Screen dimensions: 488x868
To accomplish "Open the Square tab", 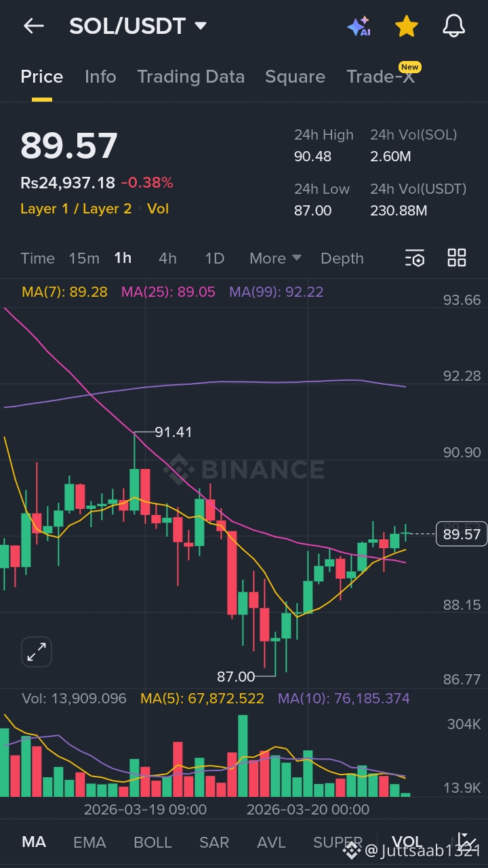I will click(295, 77).
